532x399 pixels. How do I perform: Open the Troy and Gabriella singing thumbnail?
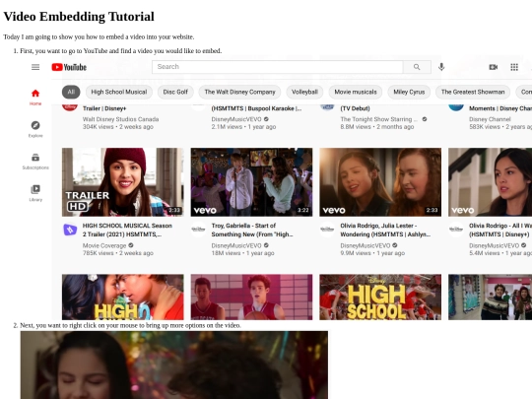(251, 182)
